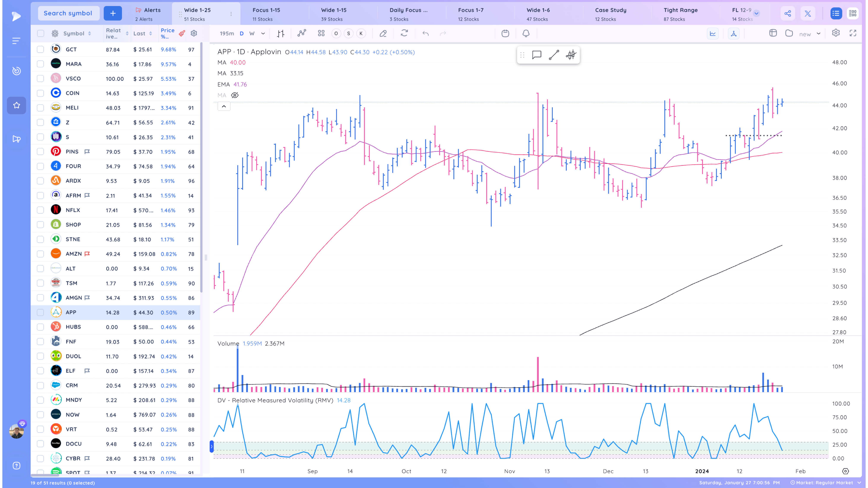Viewport: 868px width, 488px height.
Task: Open the chart layout panel icon
Action: (773, 33)
